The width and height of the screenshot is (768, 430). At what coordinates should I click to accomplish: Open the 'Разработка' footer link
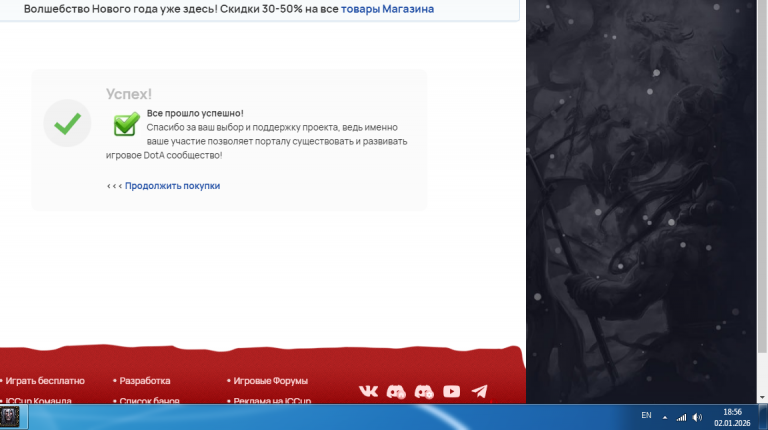(145, 381)
